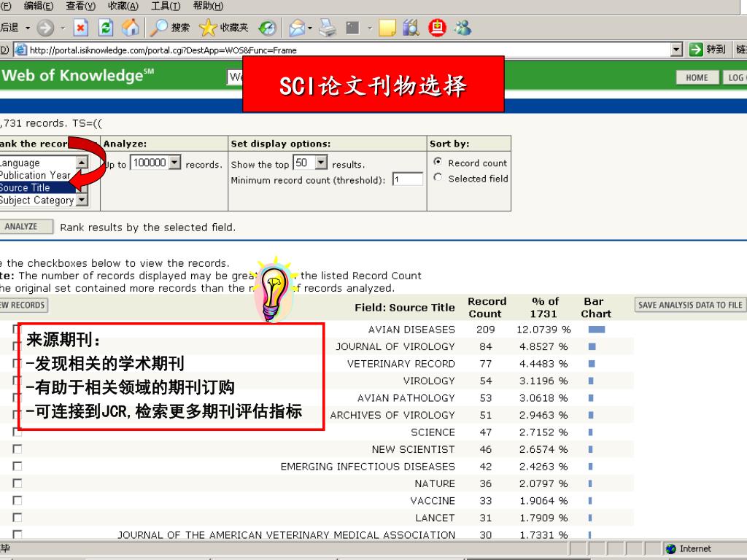Click the Research book icon
This screenshot has height=560, width=747.
click(411, 28)
